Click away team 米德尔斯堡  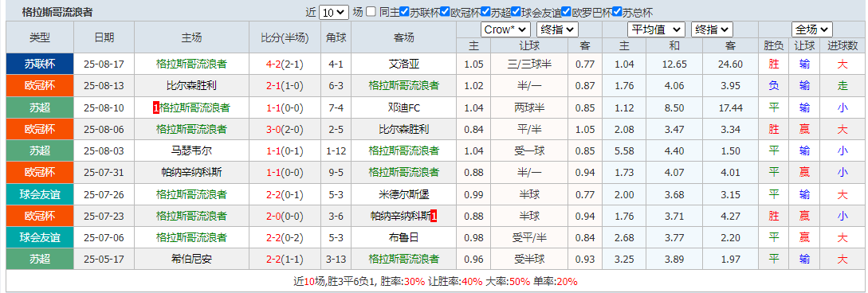pyautogui.click(x=403, y=194)
